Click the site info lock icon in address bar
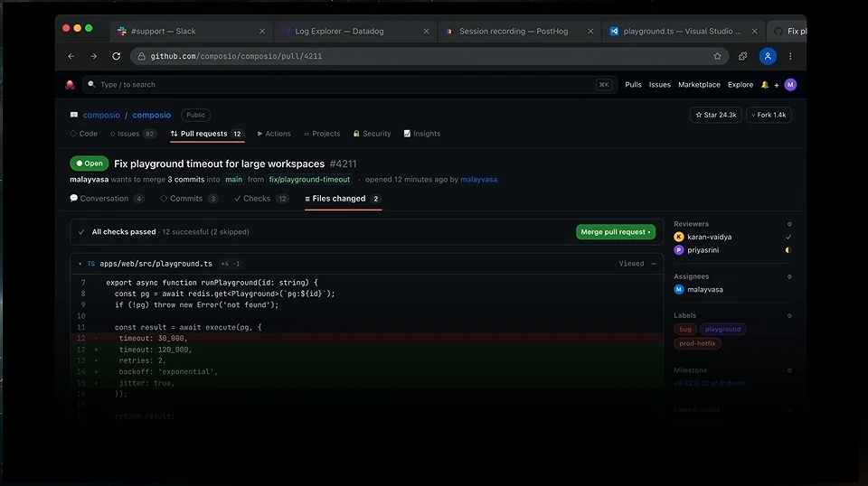The width and height of the screenshot is (868, 486). tap(142, 56)
